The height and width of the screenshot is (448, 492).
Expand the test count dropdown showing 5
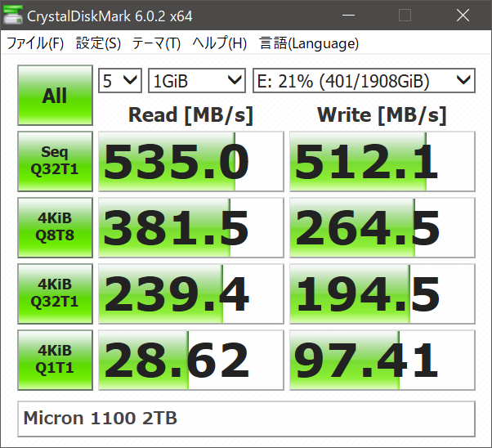tap(120, 81)
